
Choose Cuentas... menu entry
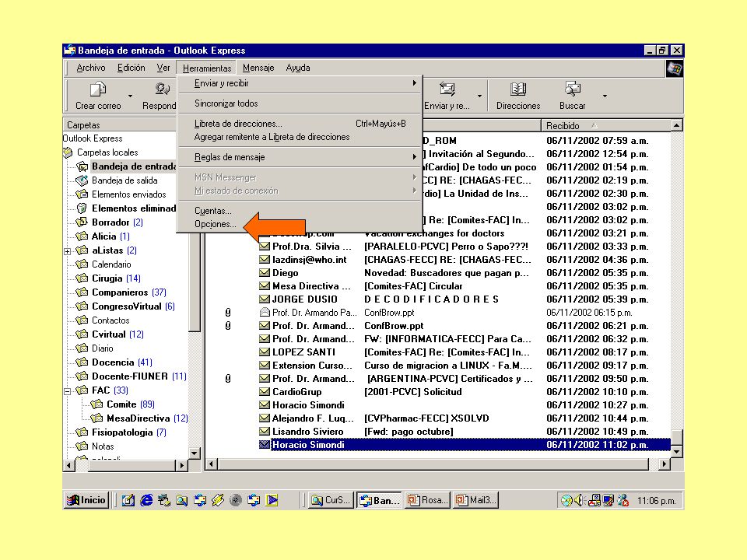pyautogui.click(x=300, y=211)
